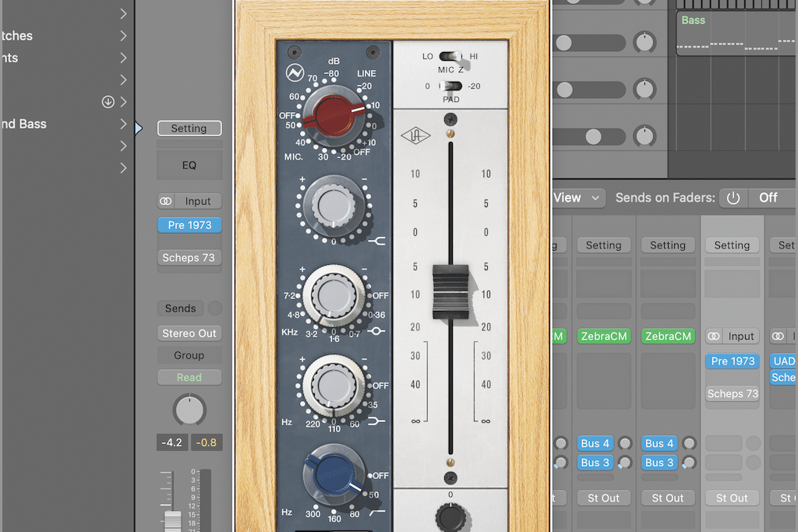This screenshot has width=798, height=532.
Task: Expand the row ending in "tches"
Action: (x=123, y=36)
